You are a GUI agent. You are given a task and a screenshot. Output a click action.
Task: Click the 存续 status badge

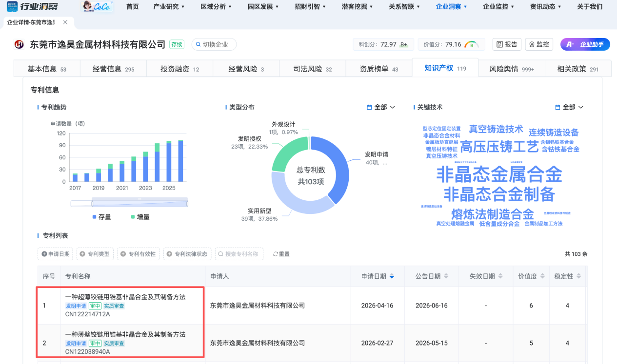[177, 44]
